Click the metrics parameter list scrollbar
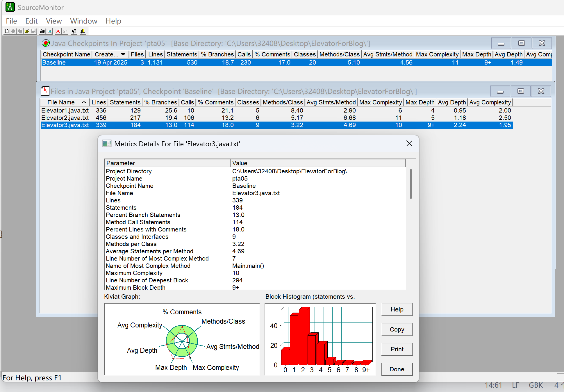This screenshot has height=392, width=564. pyautogui.click(x=411, y=184)
